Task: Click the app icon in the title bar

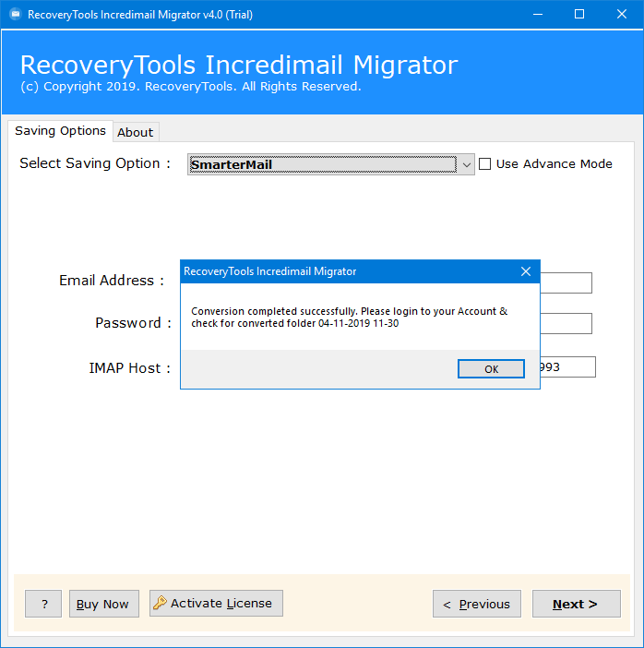Action: (16, 15)
